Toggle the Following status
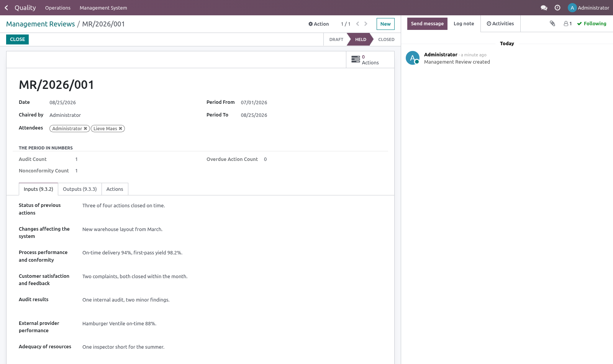Viewport: 613px width, 364px height. [592, 24]
